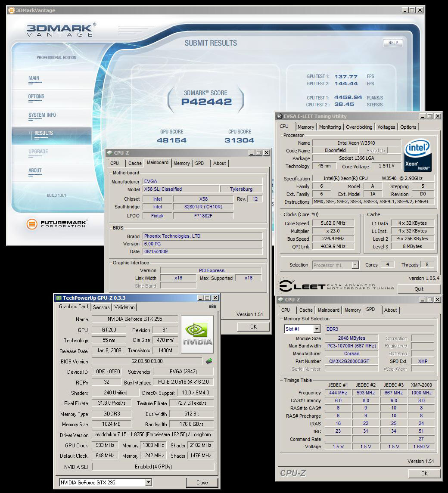
Task: Click the Core Voltage value 1.541 V
Action: [x=386, y=166]
